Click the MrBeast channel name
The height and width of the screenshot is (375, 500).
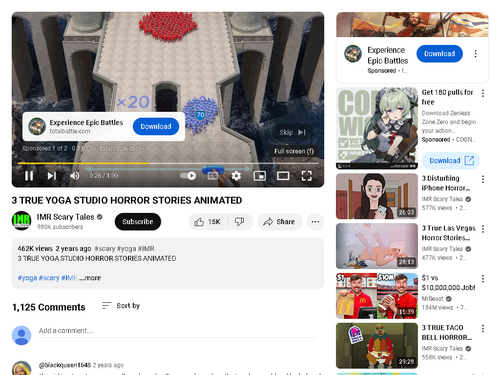coord(433,299)
